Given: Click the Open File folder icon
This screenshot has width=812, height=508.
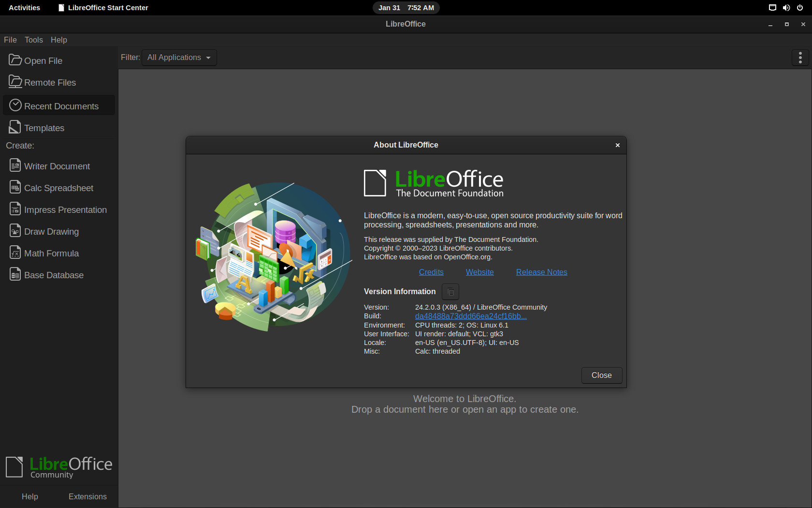Looking at the screenshot, I should pos(15,60).
